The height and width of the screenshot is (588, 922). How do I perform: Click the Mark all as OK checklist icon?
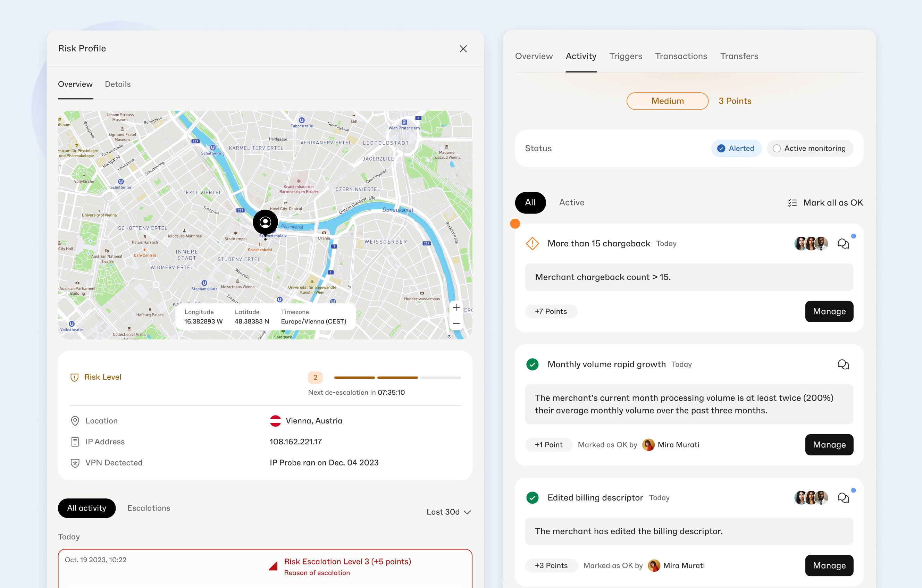tap(792, 203)
